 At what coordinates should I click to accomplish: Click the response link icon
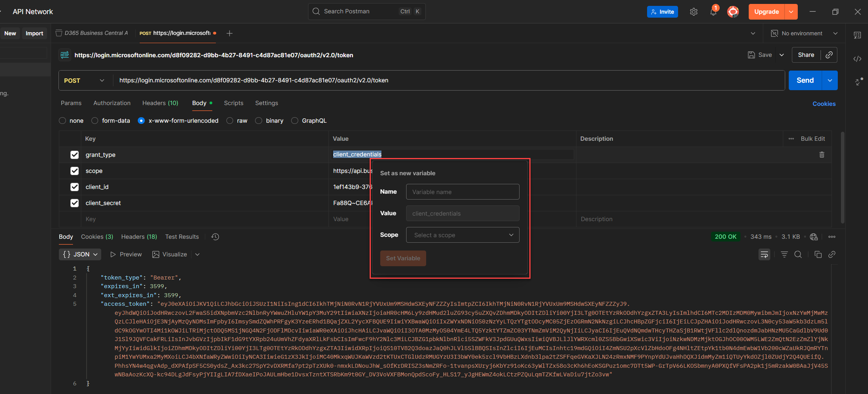(x=832, y=254)
